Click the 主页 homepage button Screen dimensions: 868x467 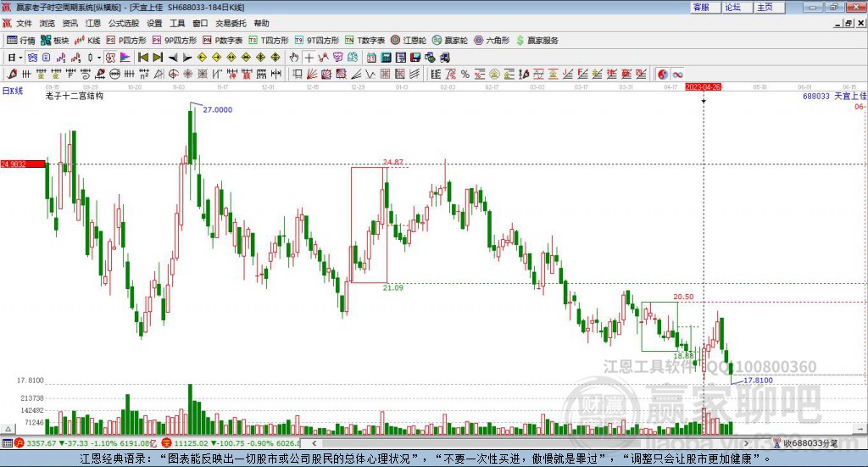tap(770, 7)
